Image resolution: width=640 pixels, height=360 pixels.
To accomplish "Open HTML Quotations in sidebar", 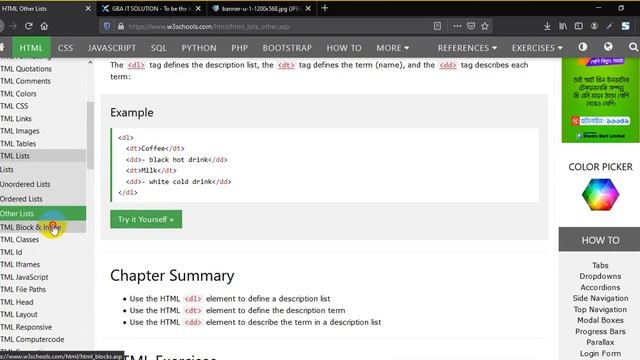I will pos(43,69).
